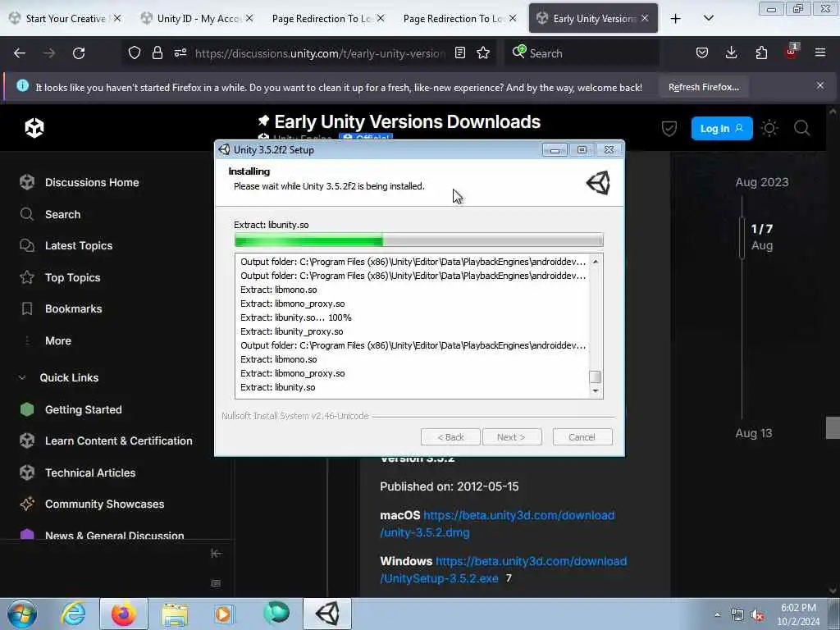
Task: Open Bookmarks in the sidebar
Action: coord(73,309)
